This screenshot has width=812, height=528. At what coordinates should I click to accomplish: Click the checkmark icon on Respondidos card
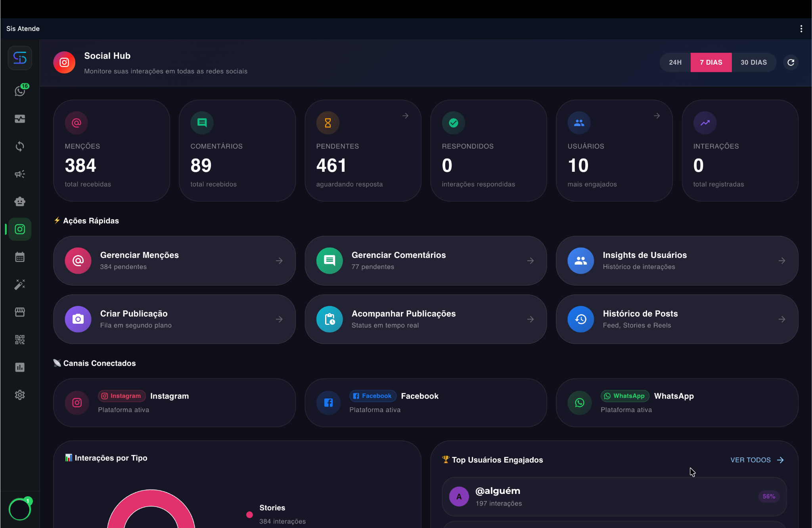tap(454, 123)
